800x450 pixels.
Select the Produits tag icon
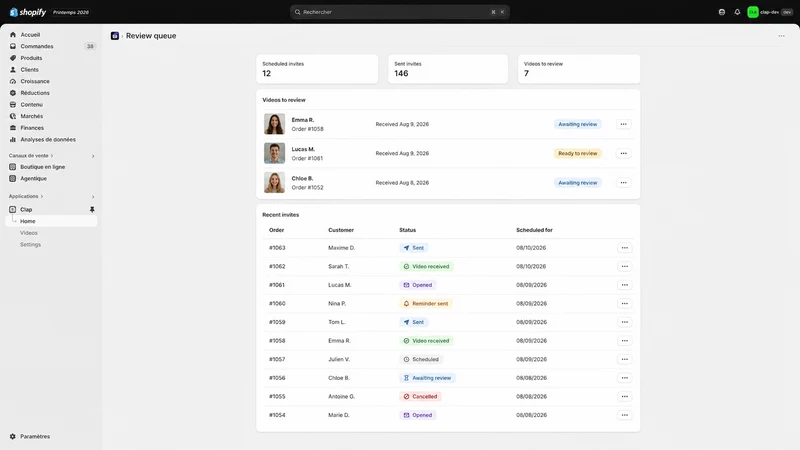click(13, 58)
